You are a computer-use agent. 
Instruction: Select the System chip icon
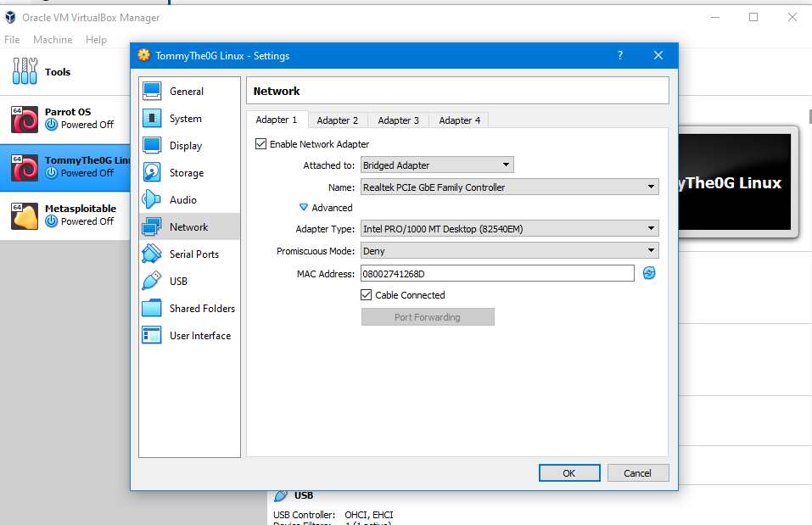pos(152,119)
